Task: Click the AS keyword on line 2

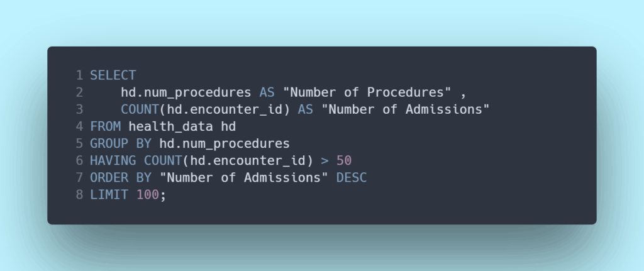Action: pos(267,92)
